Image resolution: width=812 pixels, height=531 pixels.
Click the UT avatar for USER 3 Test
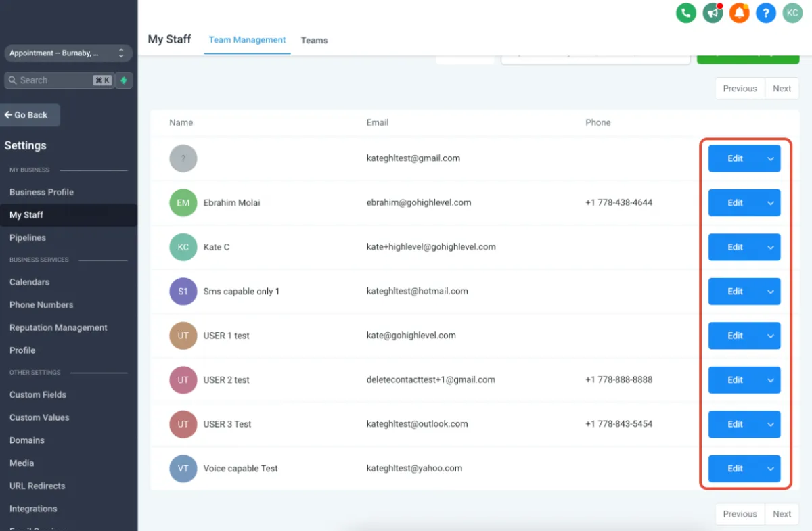tap(183, 424)
